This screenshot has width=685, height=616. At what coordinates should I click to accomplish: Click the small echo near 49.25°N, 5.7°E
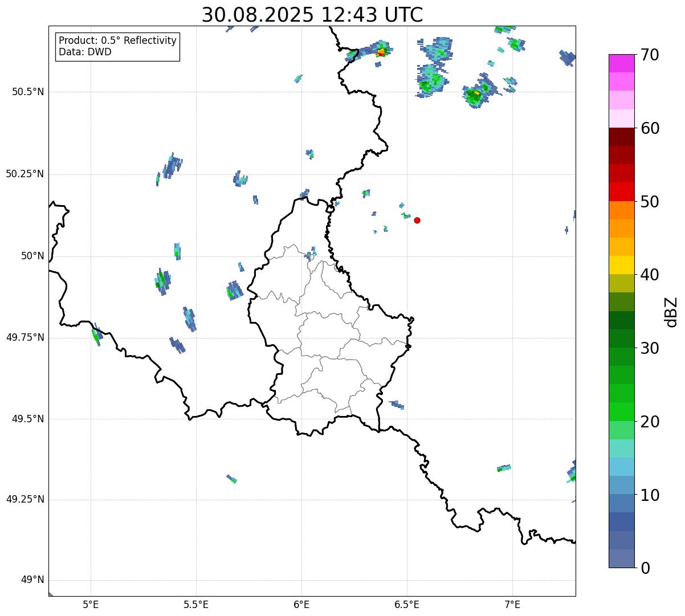click(x=231, y=479)
